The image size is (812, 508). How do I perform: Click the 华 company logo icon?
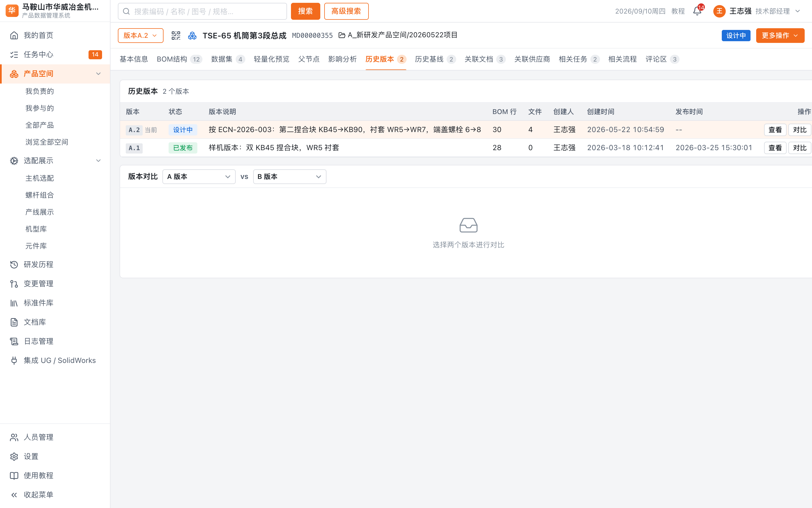click(x=12, y=11)
